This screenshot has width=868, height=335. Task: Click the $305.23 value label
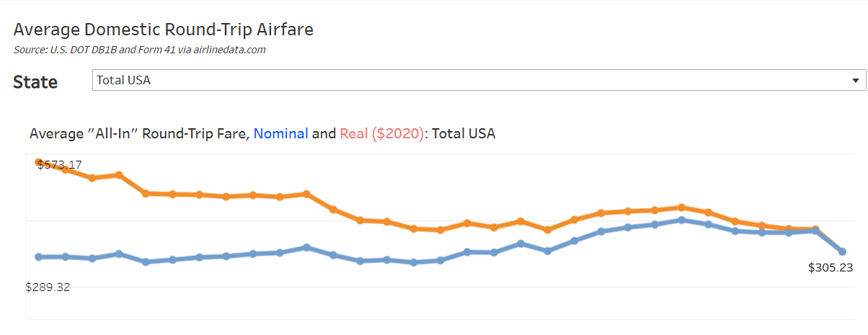pos(831,267)
